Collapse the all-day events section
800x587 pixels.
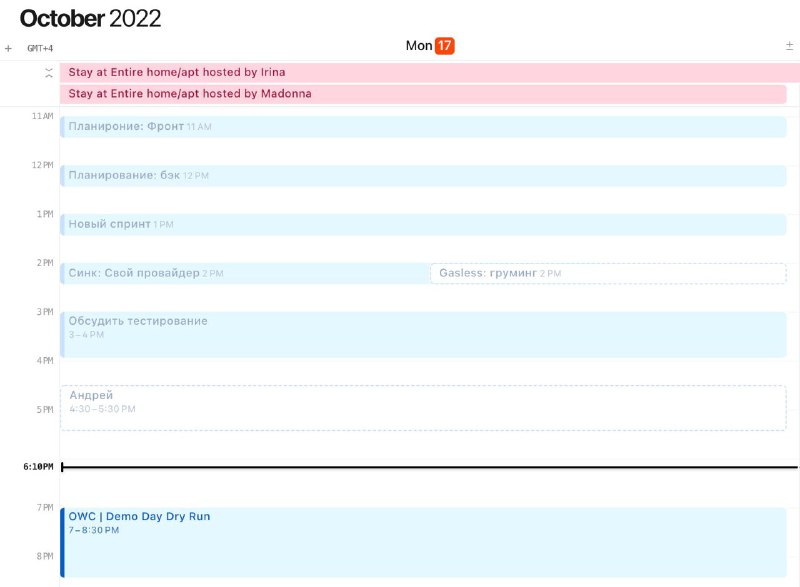click(x=49, y=73)
